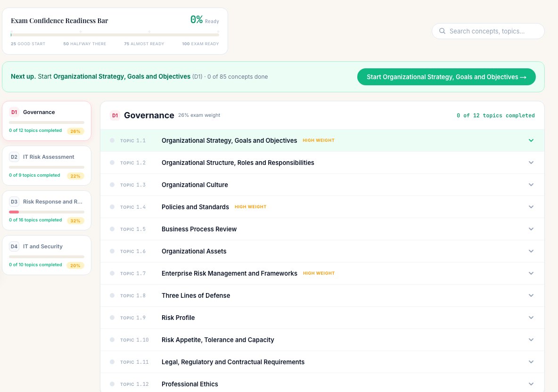The image size is (558, 392).
Task: Click the 'TOPIC 1.10' label
Action: [x=134, y=340]
